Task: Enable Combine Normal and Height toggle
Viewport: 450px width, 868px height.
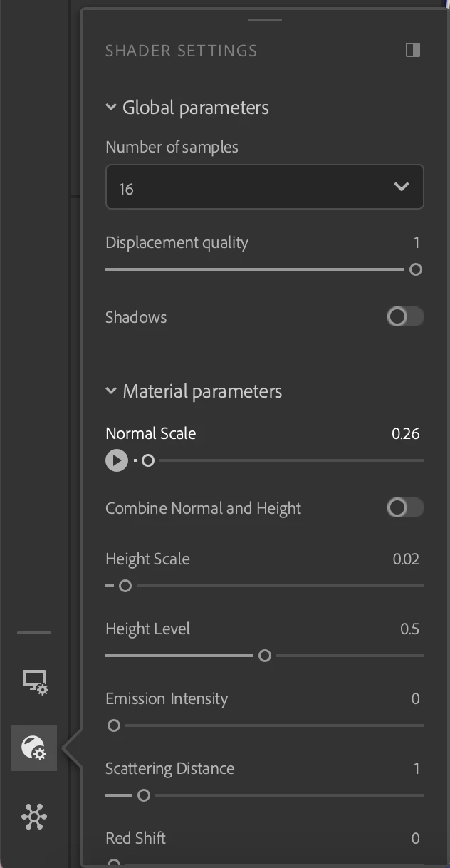Action: pos(405,507)
